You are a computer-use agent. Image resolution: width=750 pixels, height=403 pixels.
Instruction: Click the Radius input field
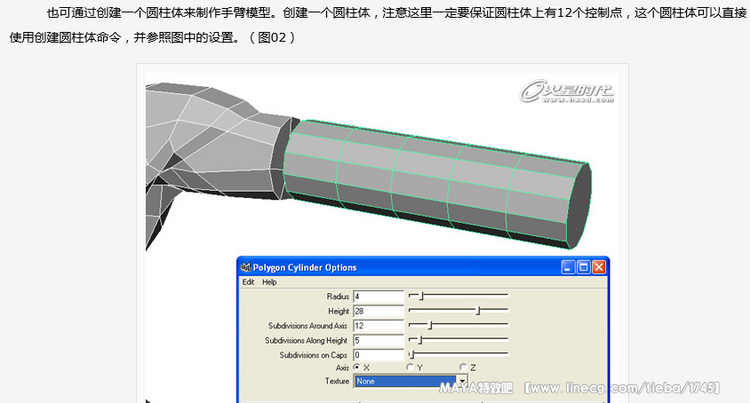tap(376, 297)
